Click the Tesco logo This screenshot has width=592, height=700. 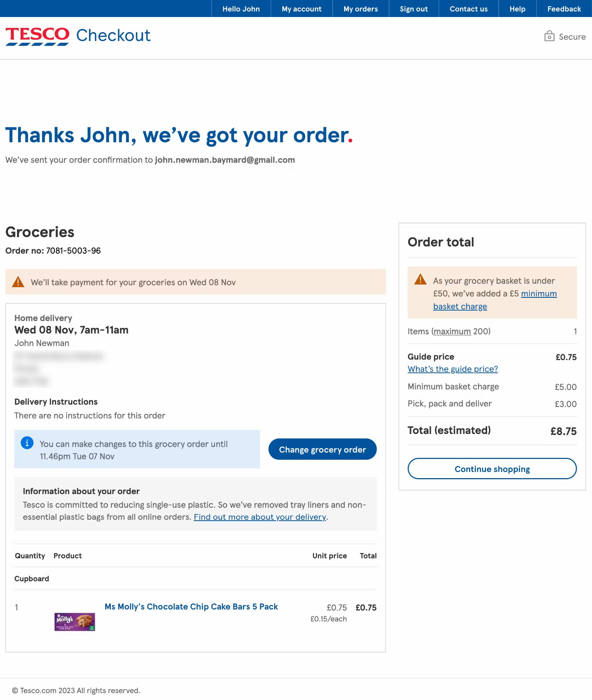(x=37, y=35)
